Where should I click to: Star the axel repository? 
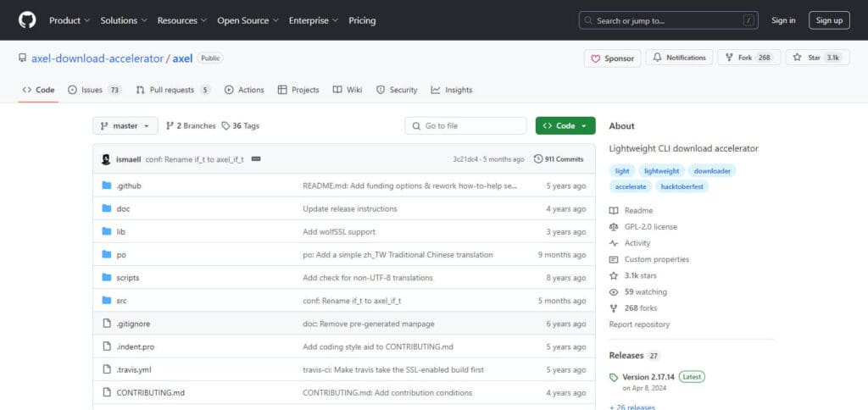[817, 58]
